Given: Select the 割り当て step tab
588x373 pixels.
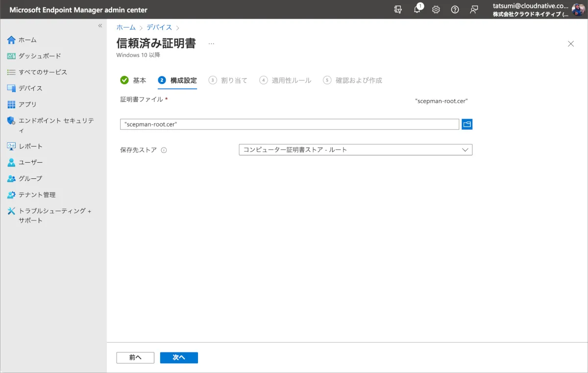Looking at the screenshot, I should pyautogui.click(x=228, y=80).
